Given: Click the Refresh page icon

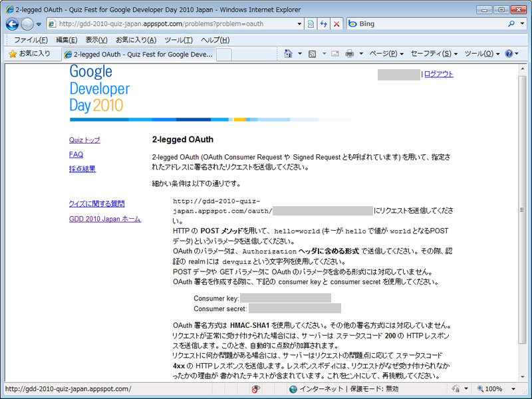Looking at the screenshot, I should 324,24.
